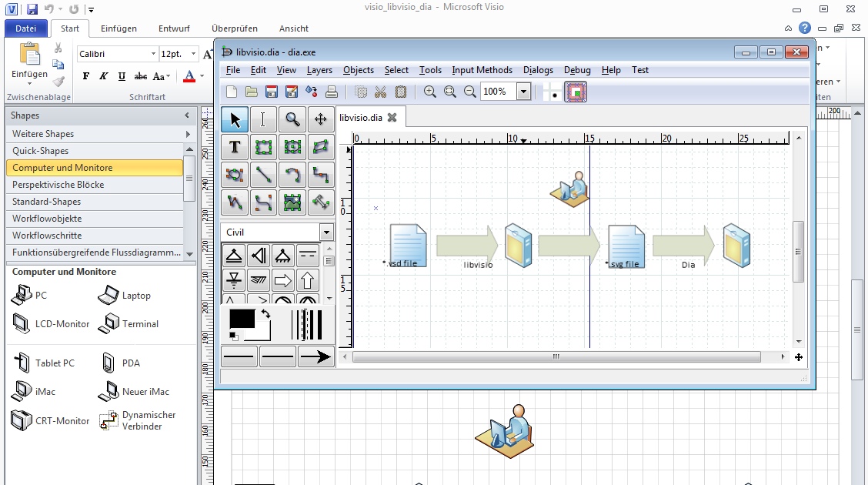The height and width of the screenshot is (485, 868).
Task: Open the 12pt font size dropdown
Action: (193, 54)
